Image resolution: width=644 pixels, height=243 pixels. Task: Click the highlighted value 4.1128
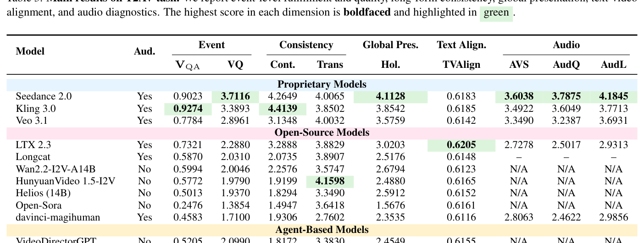tap(390, 96)
